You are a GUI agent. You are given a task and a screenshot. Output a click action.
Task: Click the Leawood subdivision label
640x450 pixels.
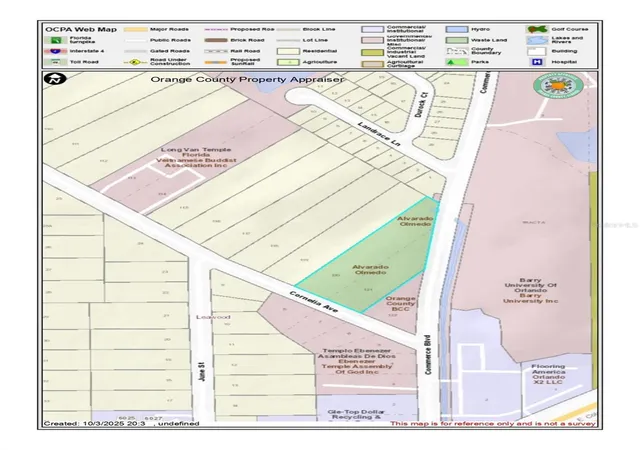pos(213,317)
